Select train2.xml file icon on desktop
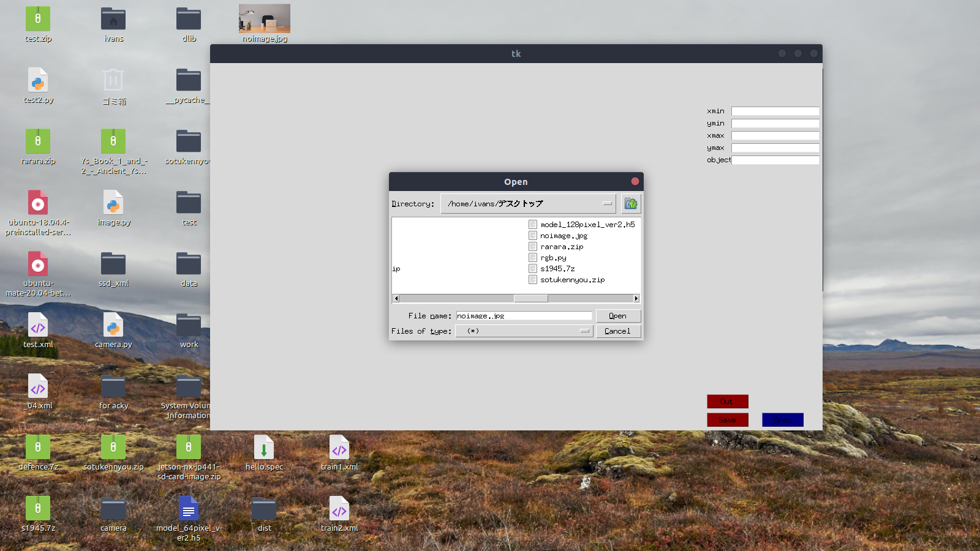 (x=339, y=509)
